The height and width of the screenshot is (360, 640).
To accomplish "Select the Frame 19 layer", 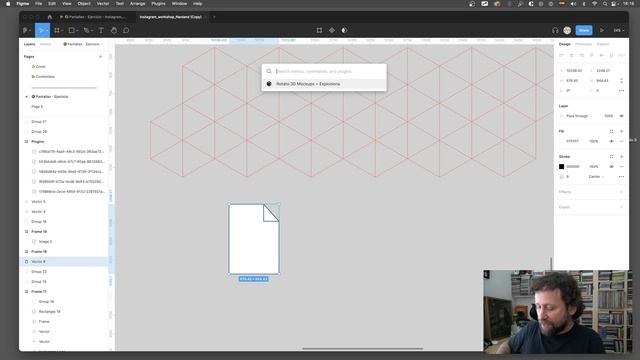I will click(64, 232).
